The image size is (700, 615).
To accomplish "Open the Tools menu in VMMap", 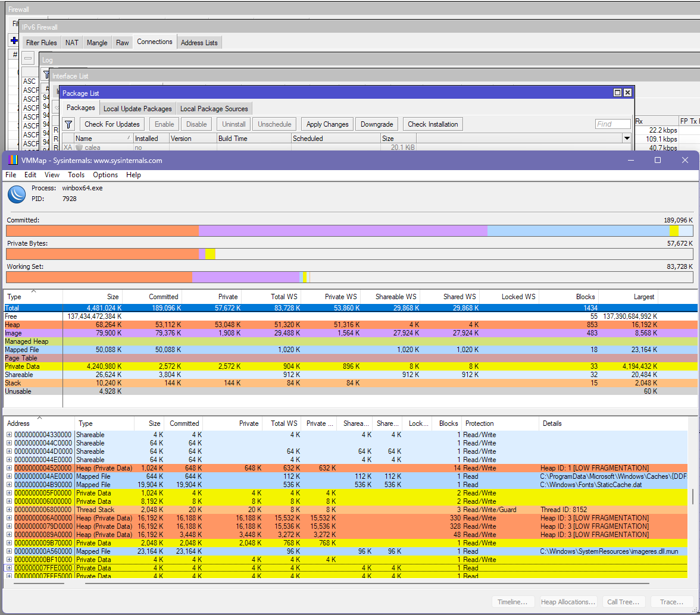I will pyautogui.click(x=76, y=175).
